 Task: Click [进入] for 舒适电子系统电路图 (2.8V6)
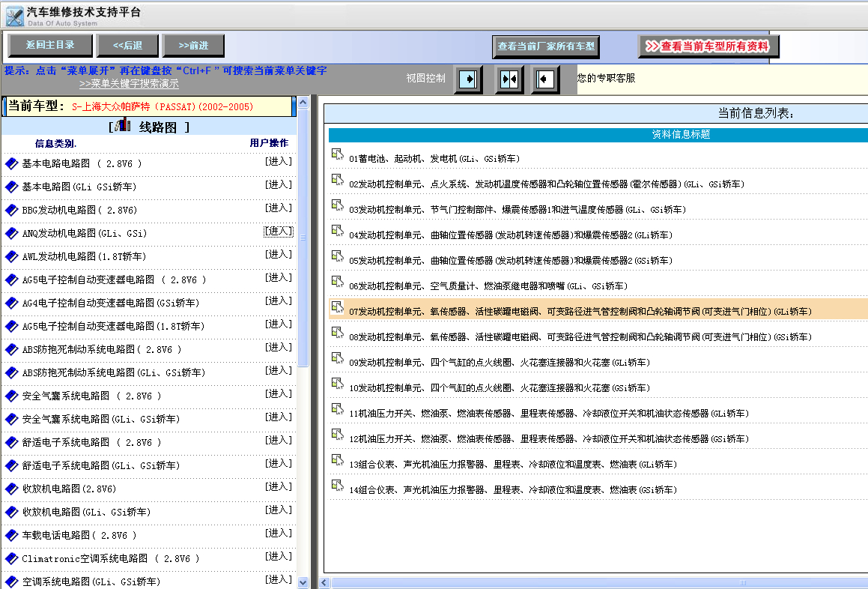tap(279, 440)
